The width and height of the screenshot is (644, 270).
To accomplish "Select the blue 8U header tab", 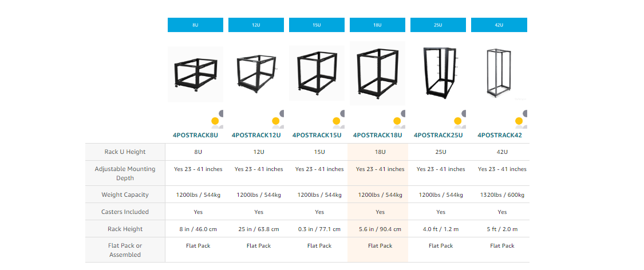I will [x=195, y=25].
